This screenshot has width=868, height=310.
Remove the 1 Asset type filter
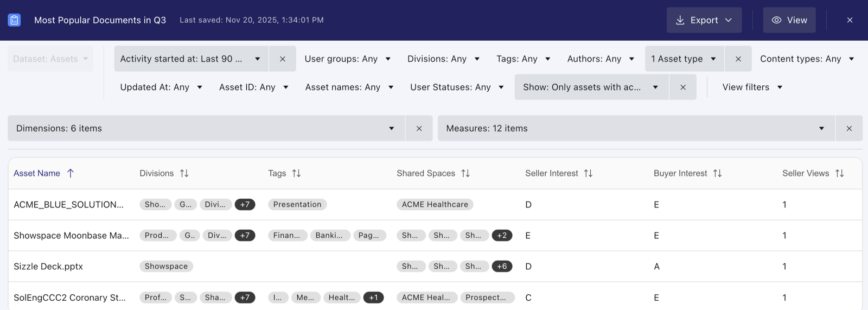pyautogui.click(x=738, y=59)
